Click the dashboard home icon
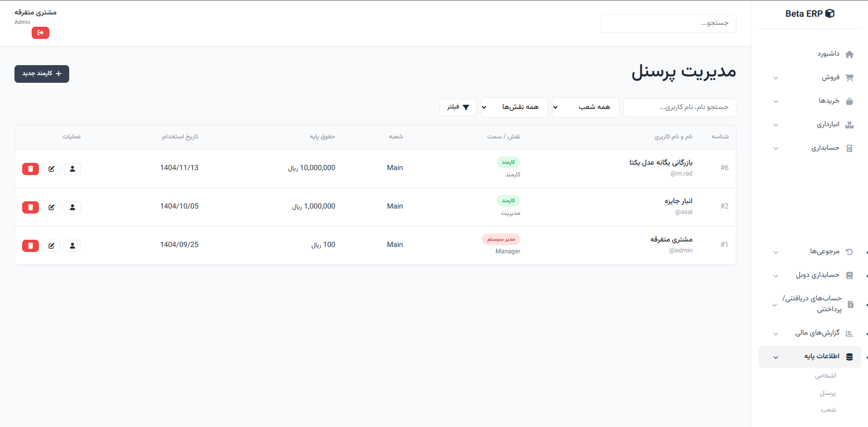 [849, 54]
